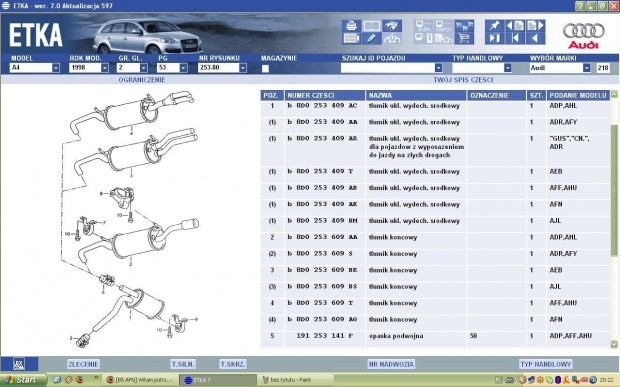Screen dimensions: 620x387
Task: Open the Rok Mod. 1998 dropdown
Action: (105, 68)
